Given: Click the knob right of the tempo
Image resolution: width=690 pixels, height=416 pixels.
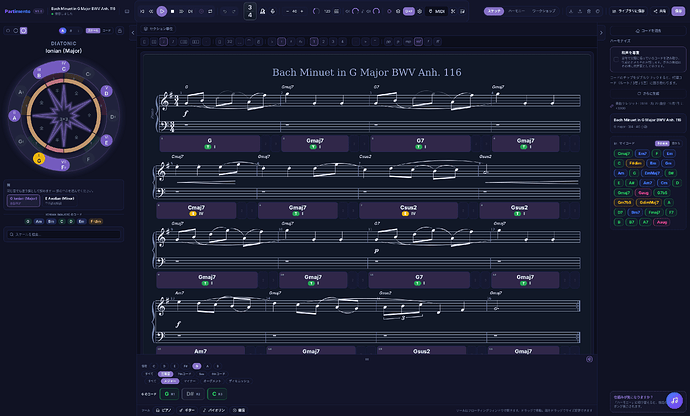Looking at the screenshot, I should click(x=316, y=11).
